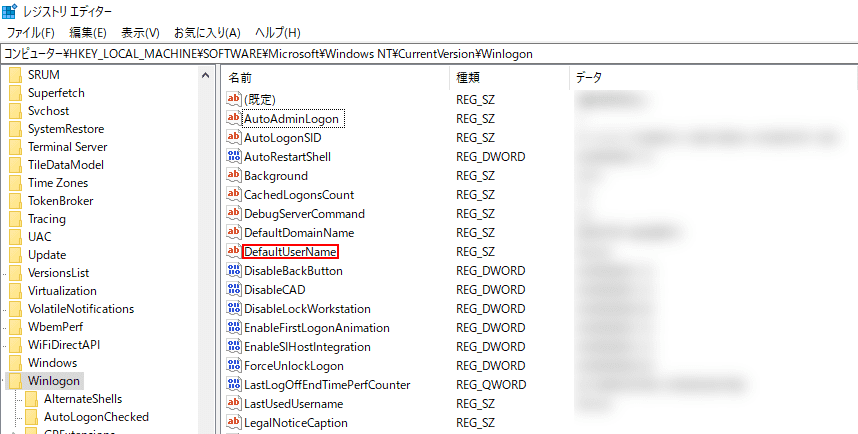Click the string icon beside LastUsedUsername

tap(234, 403)
